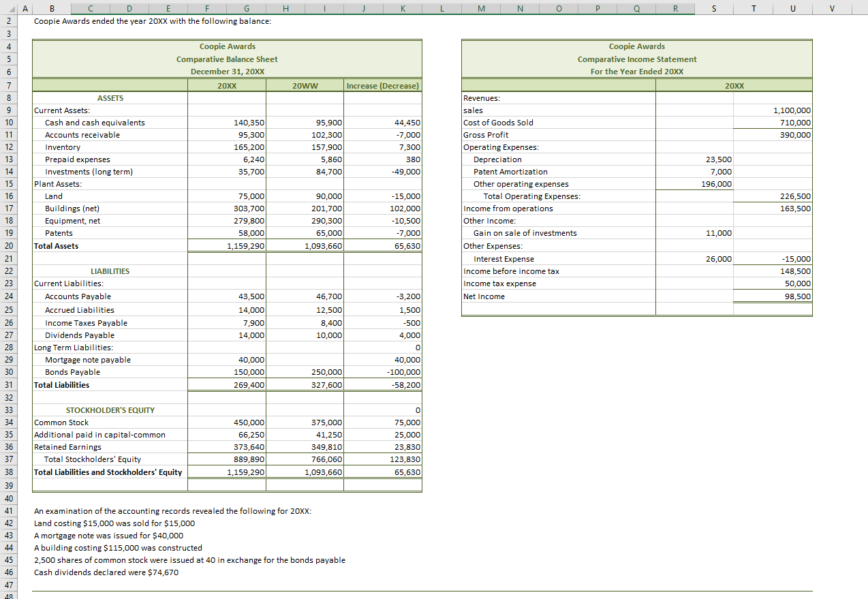Select column S header
The image size is (868, 599).
(x=714, y=7)
